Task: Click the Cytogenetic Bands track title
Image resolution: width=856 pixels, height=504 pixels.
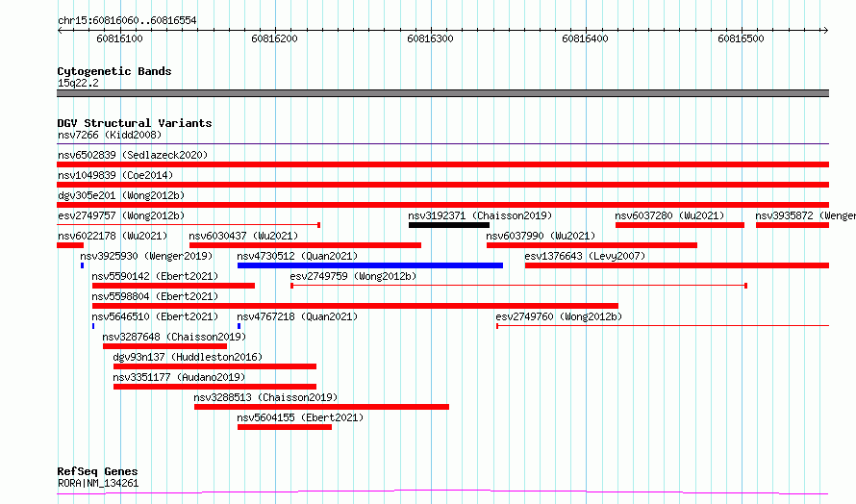Action: tap(114, 71)
